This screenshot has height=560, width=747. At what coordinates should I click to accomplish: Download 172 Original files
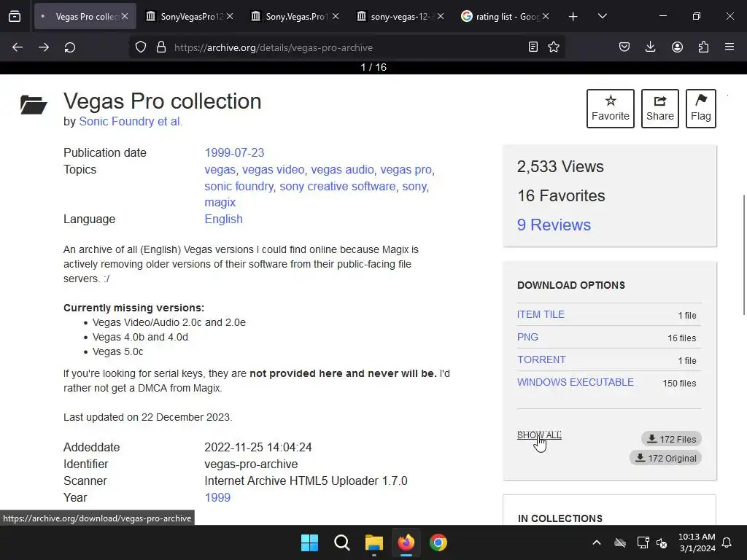pyautogui.click(x=665, y=458)
